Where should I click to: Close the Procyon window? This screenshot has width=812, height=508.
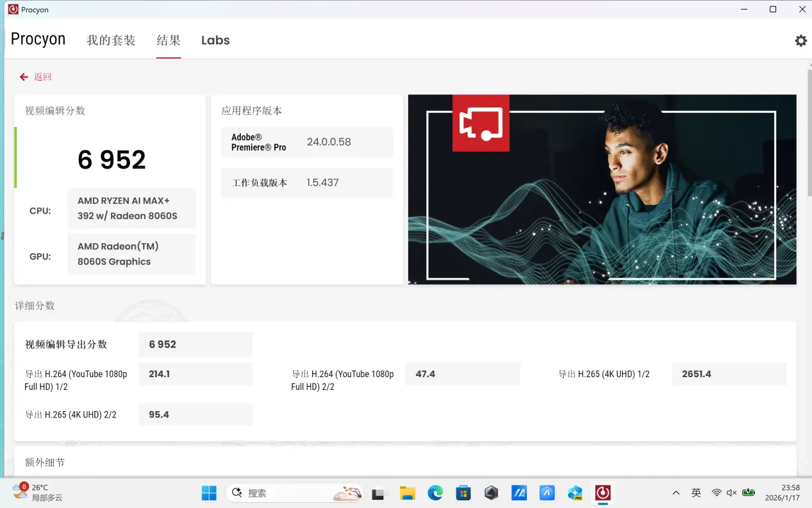[x=802, y=9]
